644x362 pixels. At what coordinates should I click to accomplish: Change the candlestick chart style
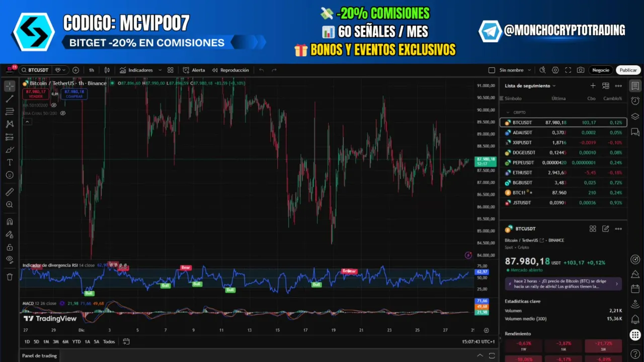pyautogui.click(x=107, y=70)
